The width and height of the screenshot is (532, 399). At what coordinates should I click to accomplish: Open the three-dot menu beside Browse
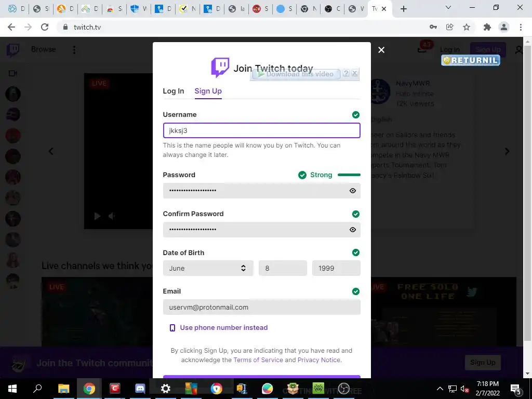(x=74, y=50)
